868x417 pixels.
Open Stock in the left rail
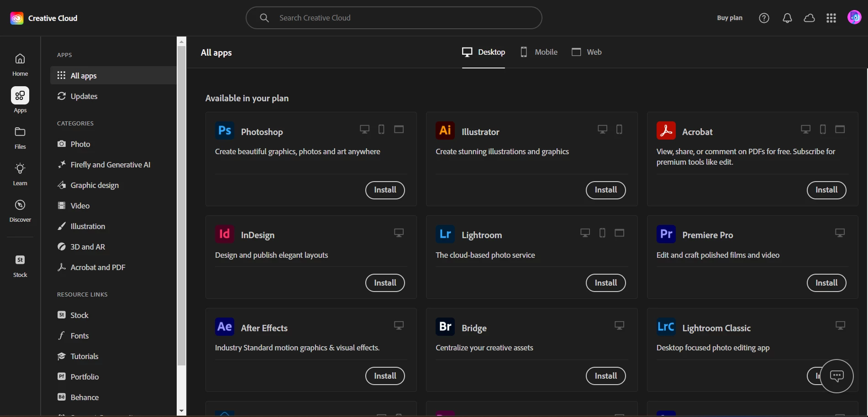click(20, 266)
